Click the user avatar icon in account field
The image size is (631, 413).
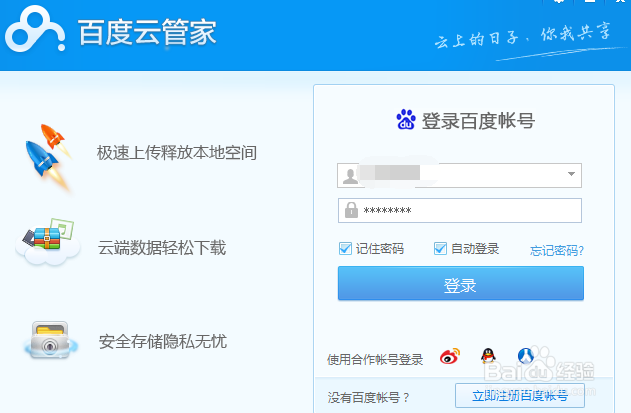(x=350, y=176)
